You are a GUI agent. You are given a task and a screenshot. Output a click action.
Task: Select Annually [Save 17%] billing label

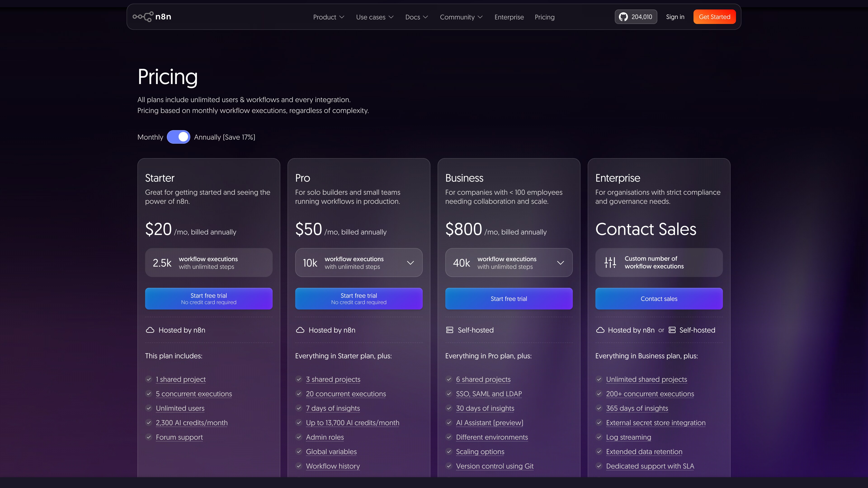(x=224, y=137)
